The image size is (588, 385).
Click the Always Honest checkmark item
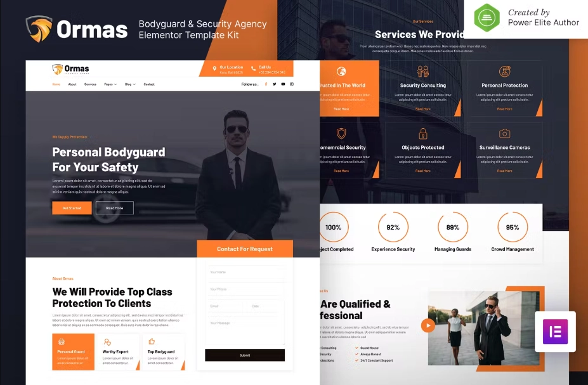[x=369, y=355]
